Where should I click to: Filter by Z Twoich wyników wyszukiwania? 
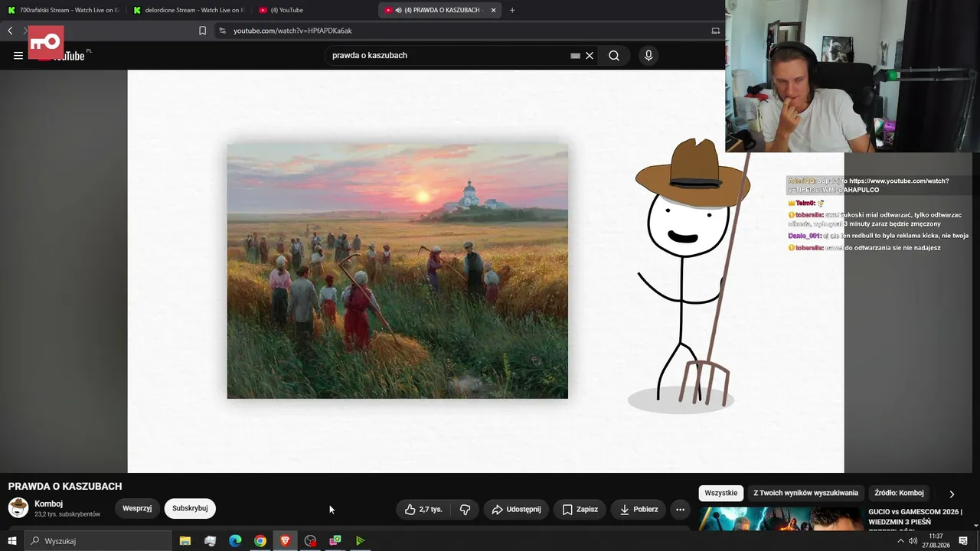point(805,493)
